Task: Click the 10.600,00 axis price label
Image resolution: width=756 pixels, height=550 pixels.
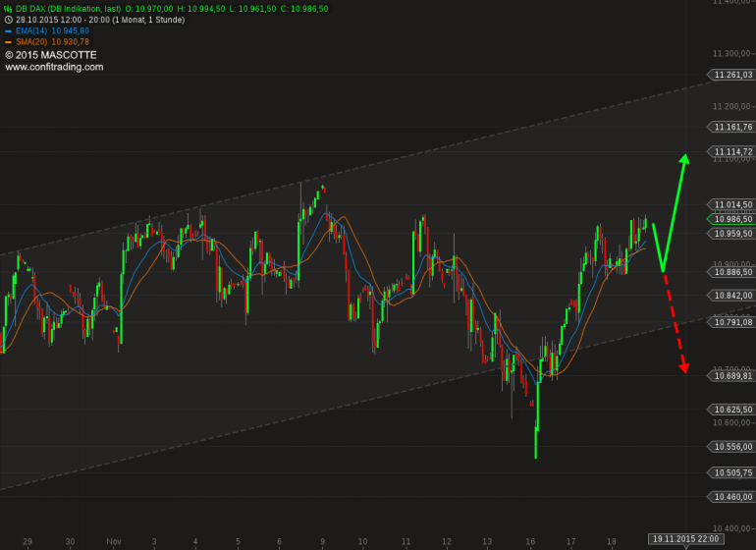Action: pos(731,422)
